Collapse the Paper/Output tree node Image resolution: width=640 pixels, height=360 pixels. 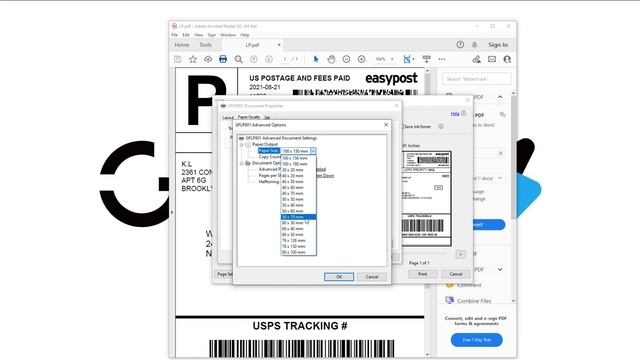242,144
